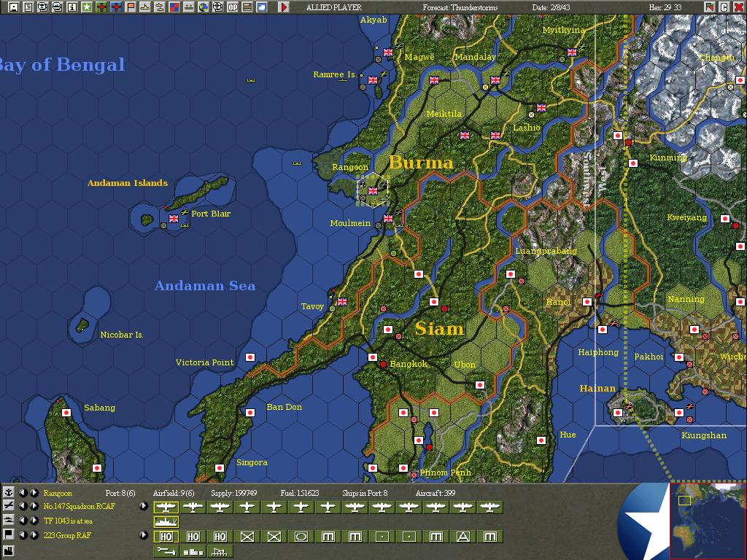Click the Japanese flag at Singora
The image size is (747, 560).
[220, 467]
